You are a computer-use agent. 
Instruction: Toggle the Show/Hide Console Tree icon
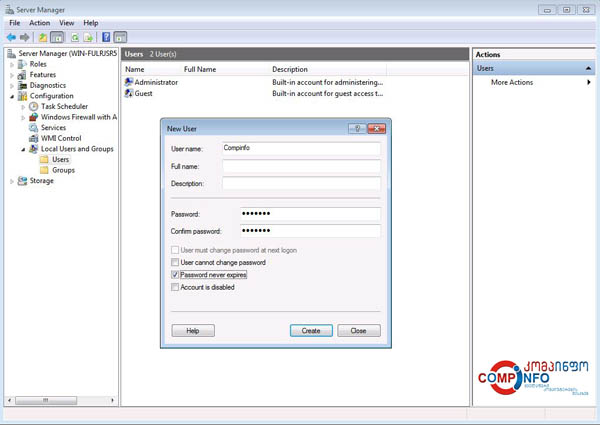(57, 37)
